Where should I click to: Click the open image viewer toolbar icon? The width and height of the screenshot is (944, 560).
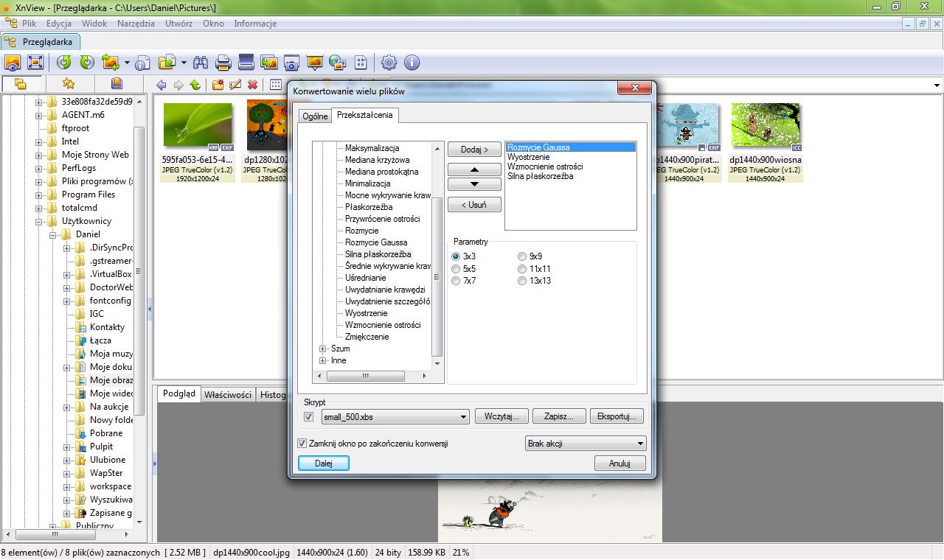13,63
